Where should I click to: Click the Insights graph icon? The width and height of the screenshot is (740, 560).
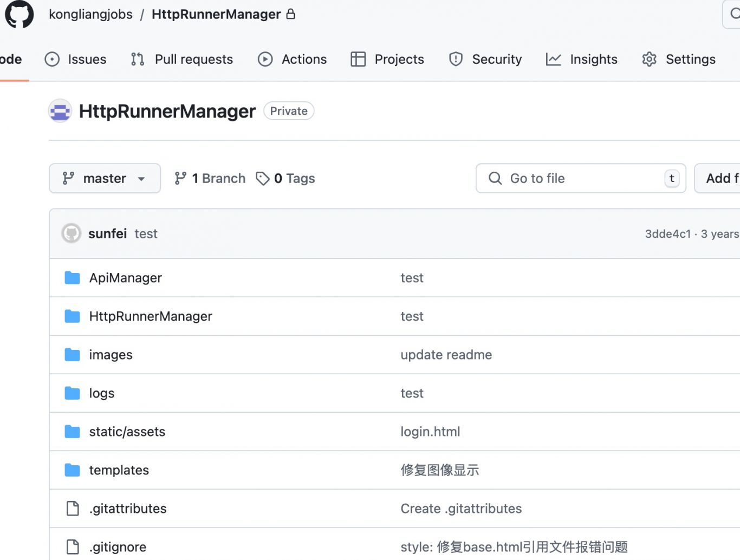click(553, 59)
